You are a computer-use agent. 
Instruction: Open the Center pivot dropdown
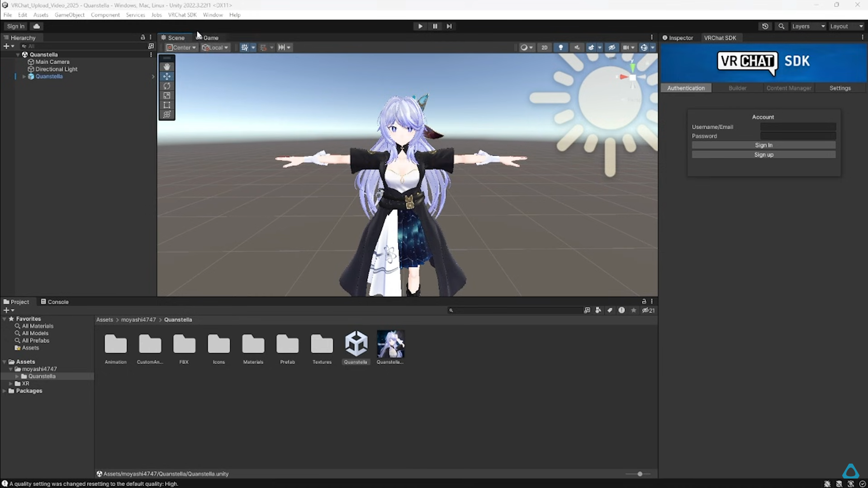coord(181,47)
